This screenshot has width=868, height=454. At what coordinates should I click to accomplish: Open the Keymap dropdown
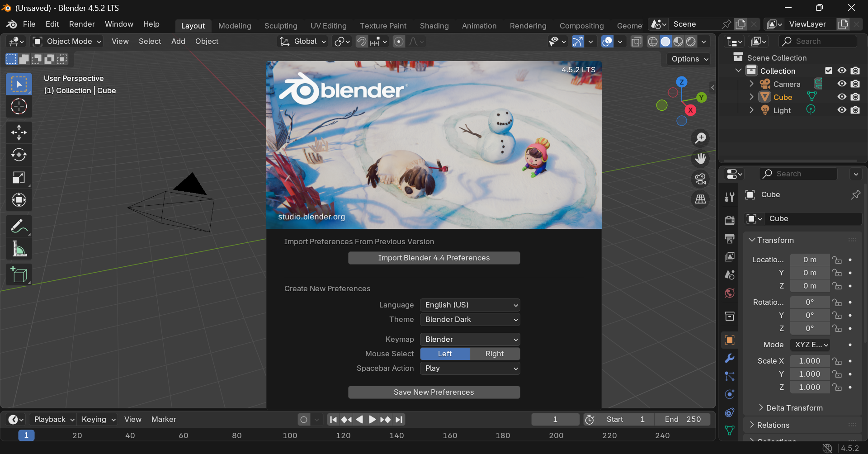[x=470, y=339]
